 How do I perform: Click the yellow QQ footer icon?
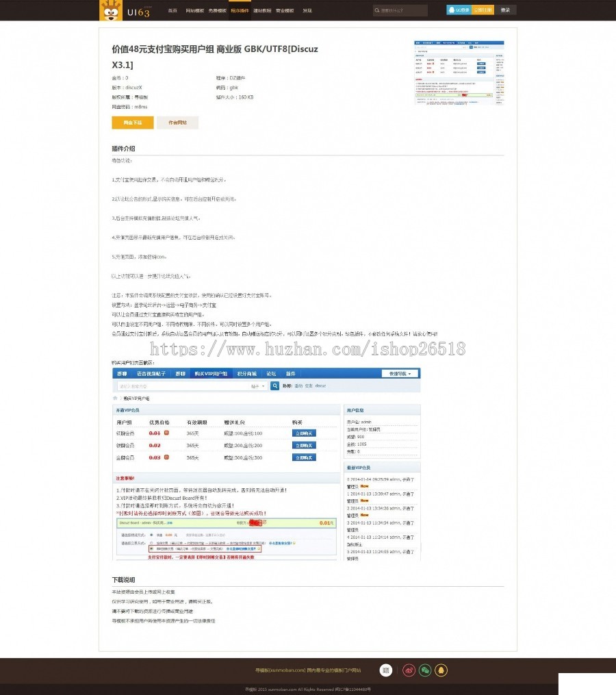click(441, 670)
